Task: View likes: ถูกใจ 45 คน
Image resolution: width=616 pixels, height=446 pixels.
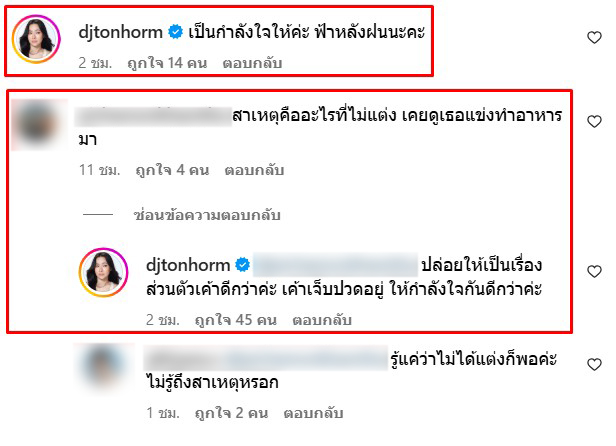Action: [x=236, y=320]
